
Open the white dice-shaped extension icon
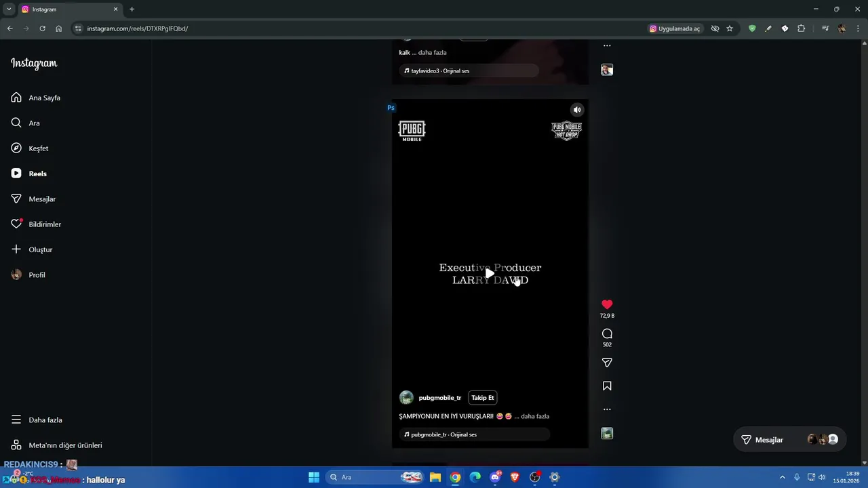pyautogui.click(x=785, y=28)
